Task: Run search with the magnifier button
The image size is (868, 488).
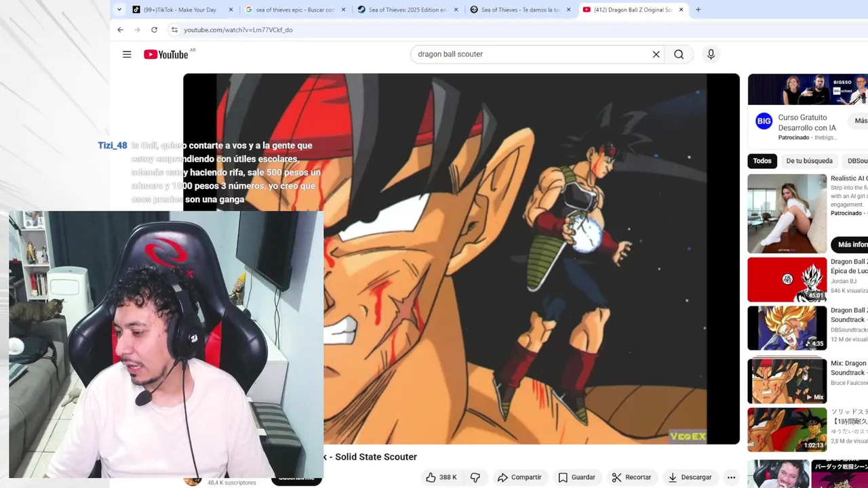Action: 679,54
